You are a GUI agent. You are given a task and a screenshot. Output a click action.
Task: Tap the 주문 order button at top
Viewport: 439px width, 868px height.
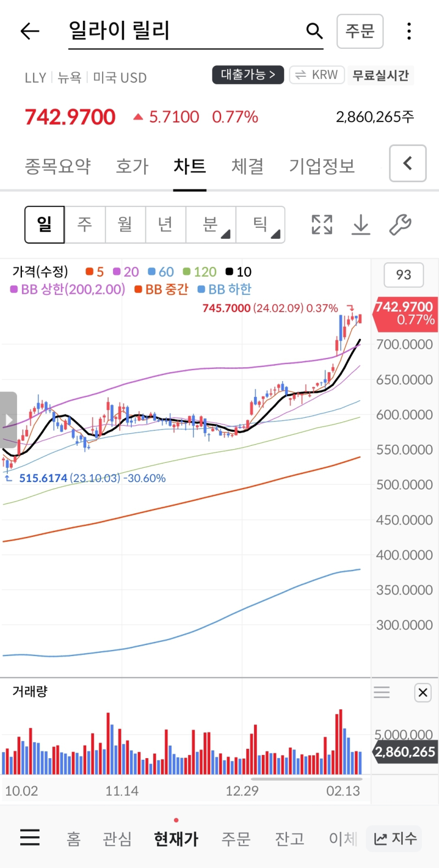[x=360, y=31]
